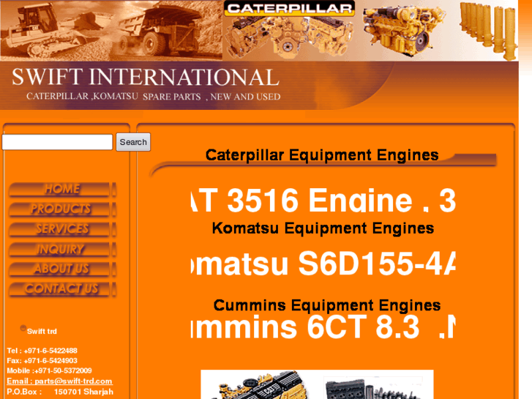Click the Swift trd label
The height and width of the screenshot is (399, 532).
pyautogui.click(x=42, y=332)
